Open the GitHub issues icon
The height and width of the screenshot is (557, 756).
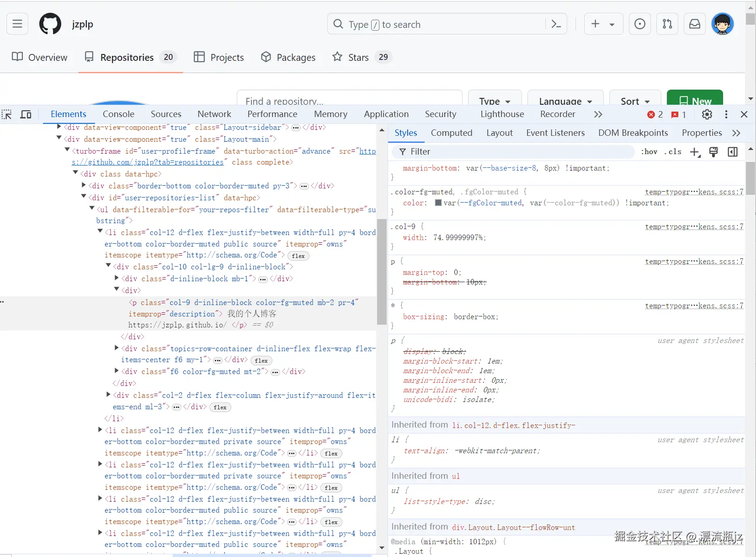(x=639, y=24)
